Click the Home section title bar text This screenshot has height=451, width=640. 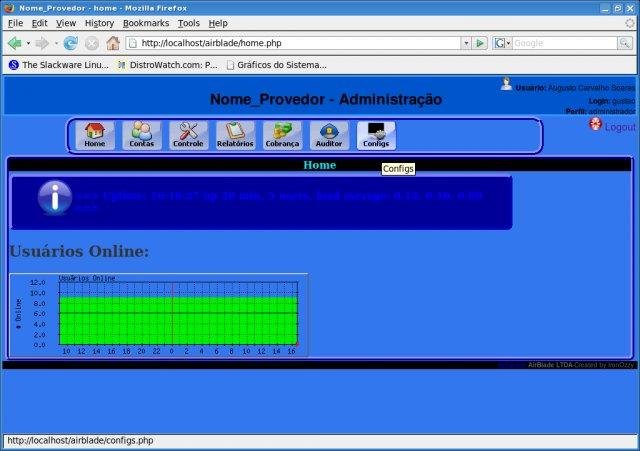tap(320, 165)
